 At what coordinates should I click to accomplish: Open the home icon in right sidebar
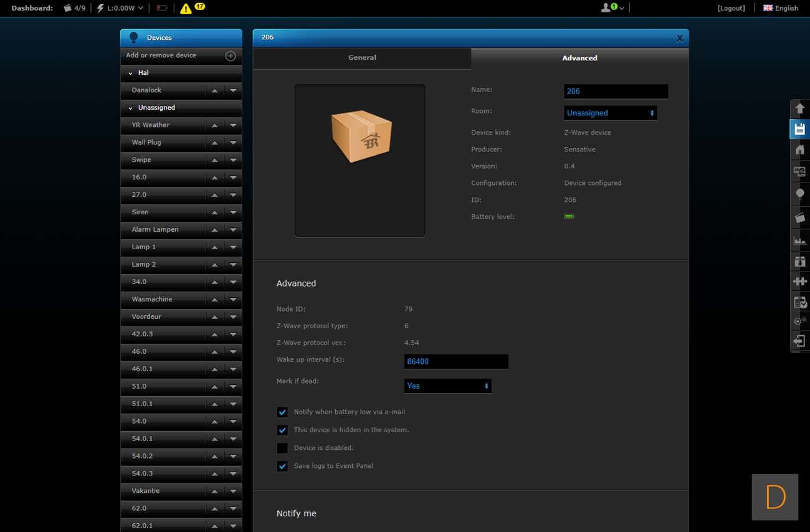799,150
